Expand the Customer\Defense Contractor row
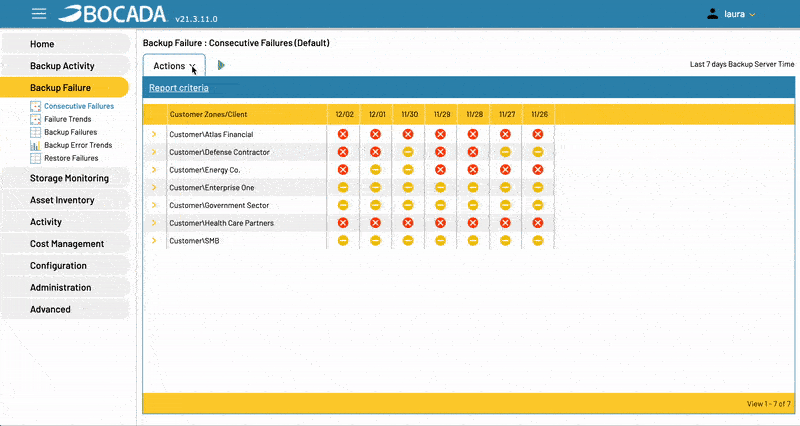Screen dimensions: 800x426 tap(154, 152)
